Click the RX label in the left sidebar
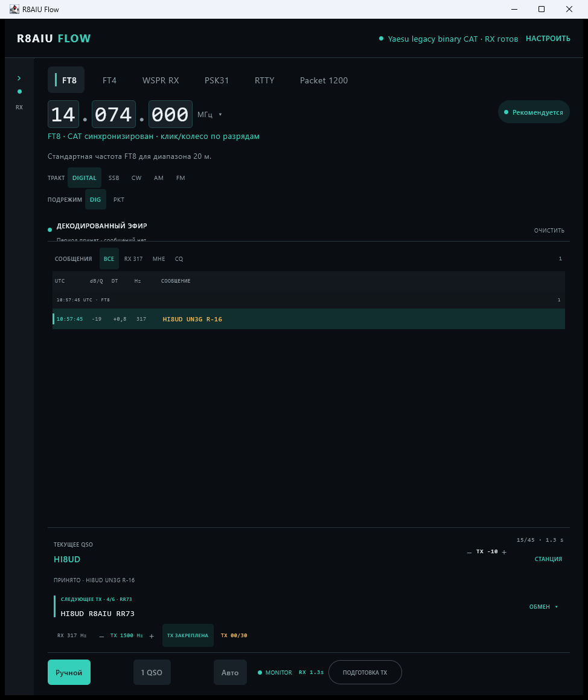 point(19,107)
